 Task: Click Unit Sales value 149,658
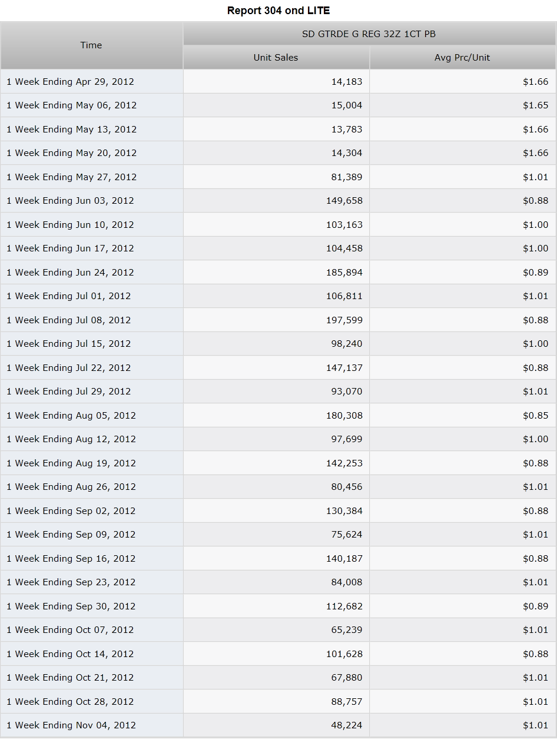(344, 201)
